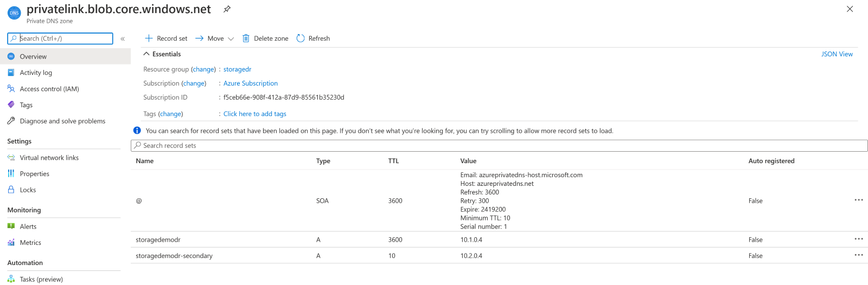Open Virtual network links settings
This screenshot has width=868, height=285.
[49, 158]
